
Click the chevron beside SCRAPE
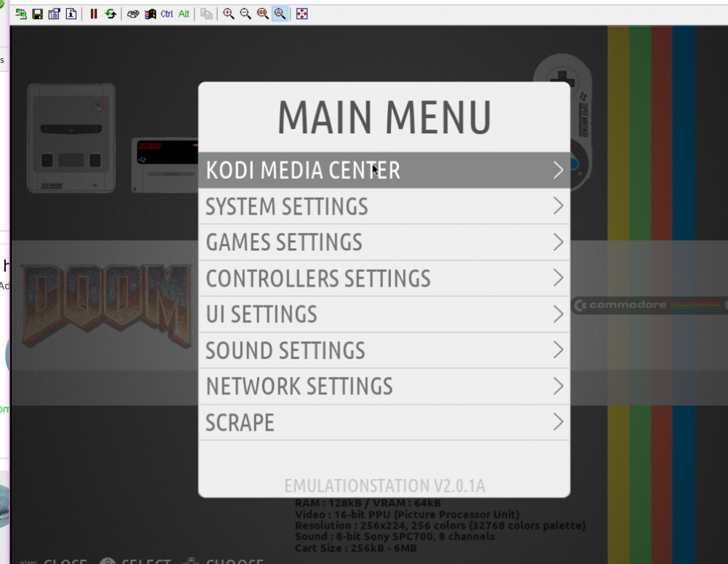click(558, 422)
